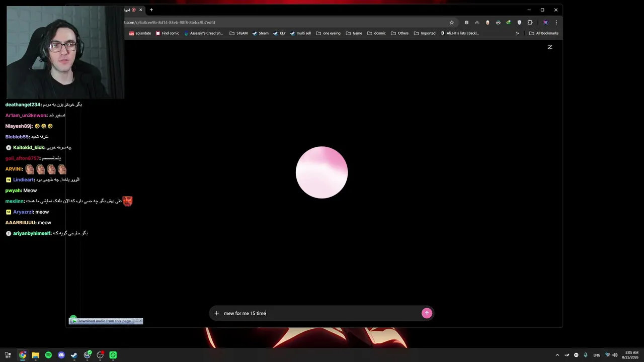Show hidden system tray icons
This screenshot has height=362, width=644.
[x=557, y=355]
